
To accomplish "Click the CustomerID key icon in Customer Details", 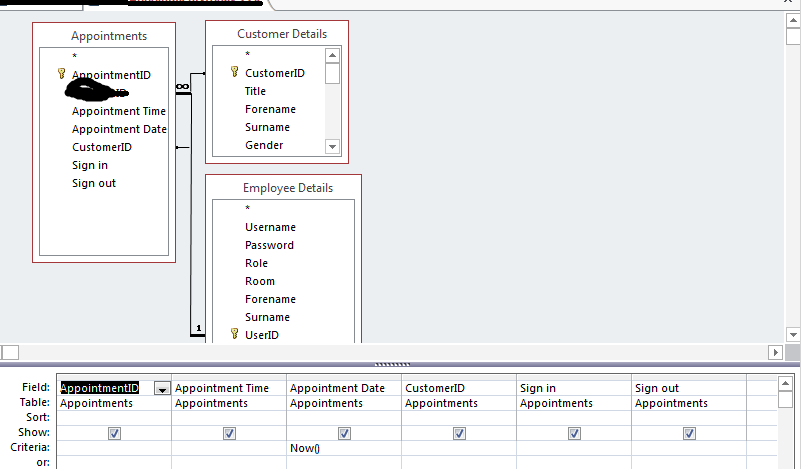I will point(234,73).
